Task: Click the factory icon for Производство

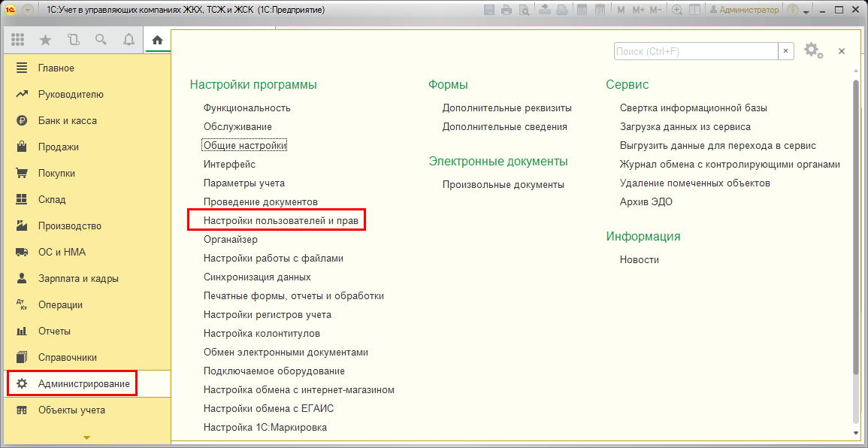Action: click(x=22, y=226)
